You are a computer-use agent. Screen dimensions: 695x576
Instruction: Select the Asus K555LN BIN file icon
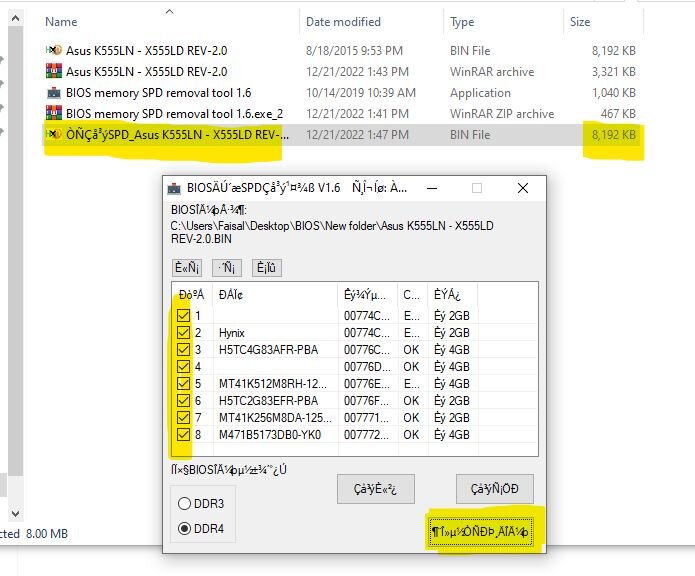(54, 51)
